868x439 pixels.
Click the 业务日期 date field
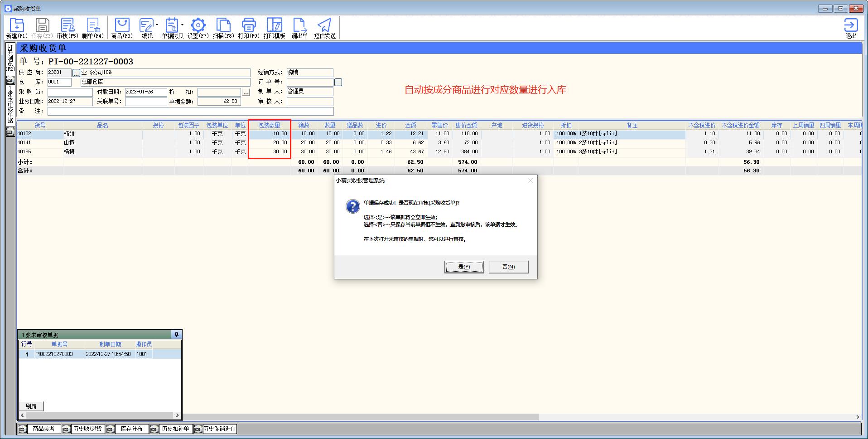70,102
